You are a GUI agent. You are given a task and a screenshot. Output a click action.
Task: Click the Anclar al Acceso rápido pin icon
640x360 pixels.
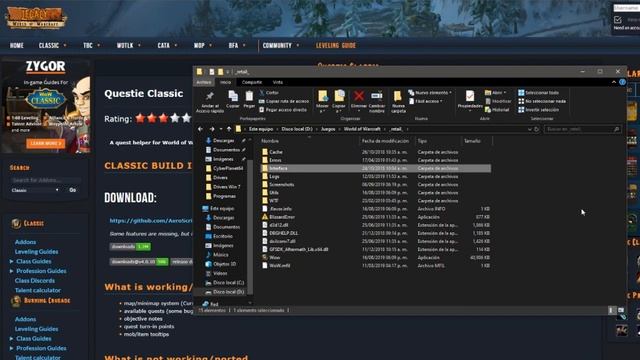209,96
